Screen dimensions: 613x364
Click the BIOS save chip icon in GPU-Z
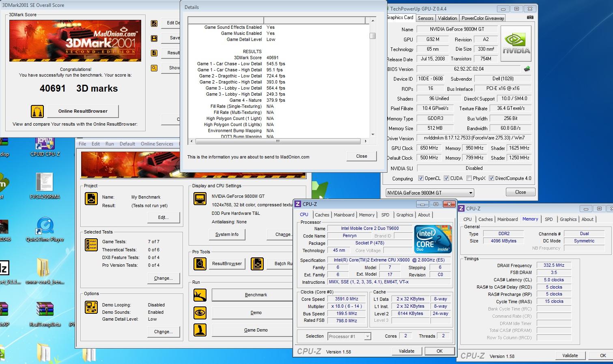(x=527, y=69)
